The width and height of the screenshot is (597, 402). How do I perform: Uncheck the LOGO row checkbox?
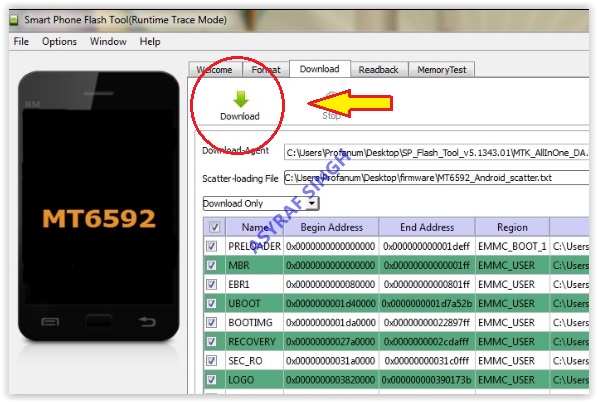click(x=211, y=380)
